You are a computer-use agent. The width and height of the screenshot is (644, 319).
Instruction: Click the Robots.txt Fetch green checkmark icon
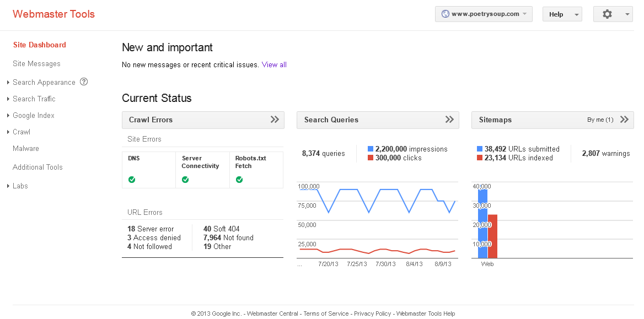tap(239, 180)
